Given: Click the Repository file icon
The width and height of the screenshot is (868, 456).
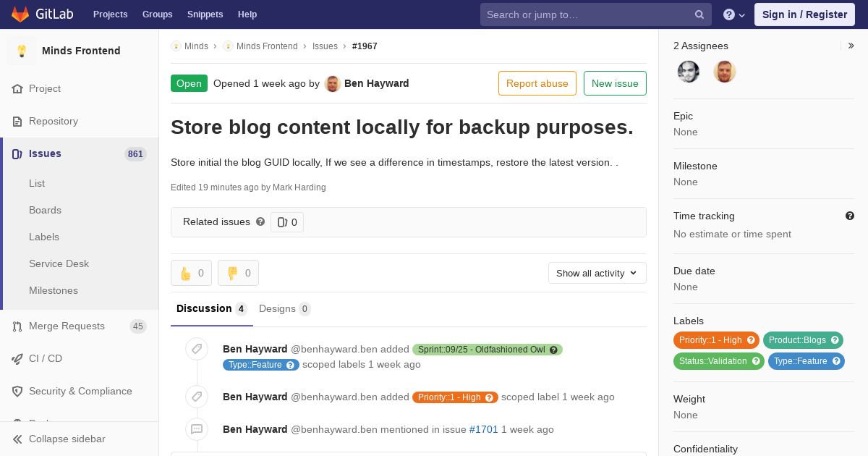Looking at the screenshot, I should pyautogui.click(x=17, y=121).
